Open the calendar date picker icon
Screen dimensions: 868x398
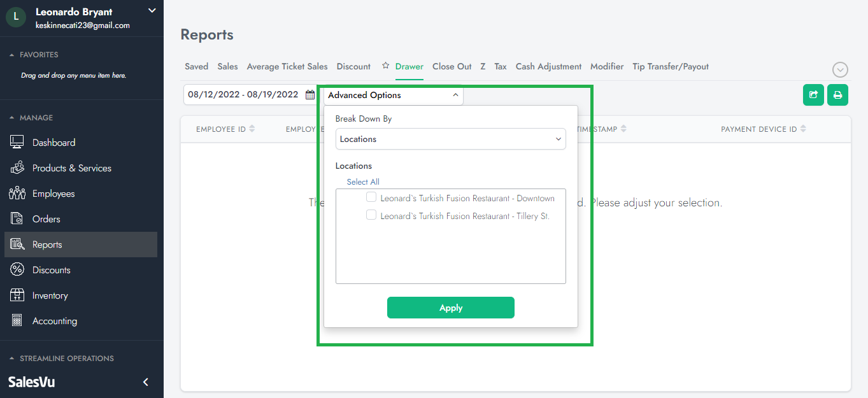[310, 95]
